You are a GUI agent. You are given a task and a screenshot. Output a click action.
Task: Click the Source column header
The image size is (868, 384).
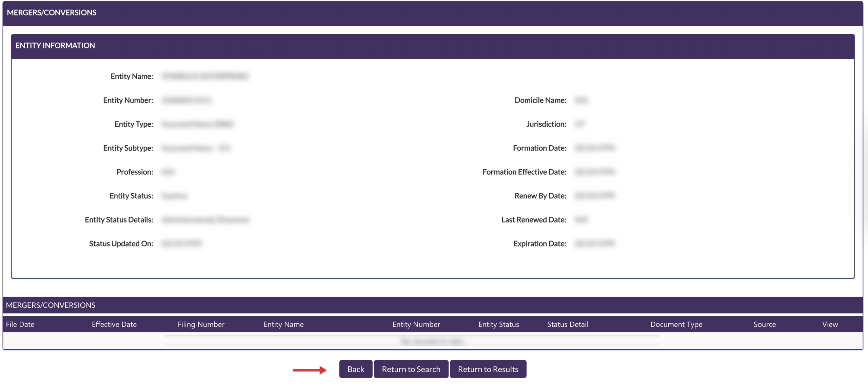tap(764, 324)
